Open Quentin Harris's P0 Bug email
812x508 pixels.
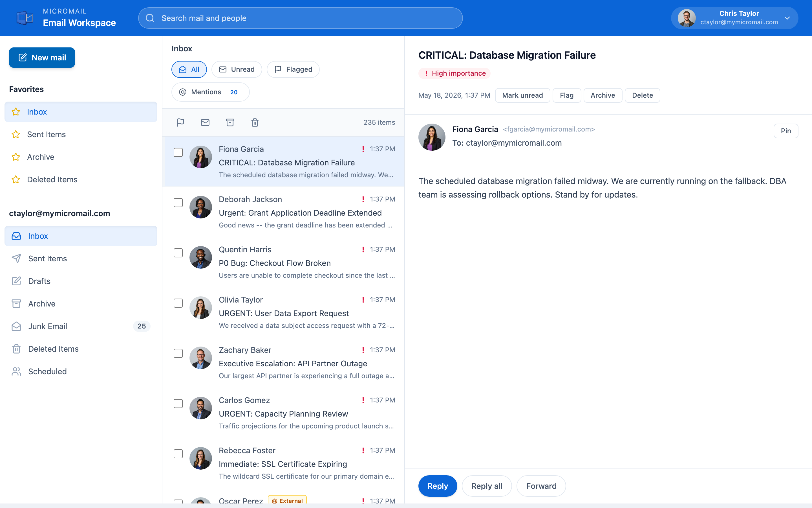click(283, 262)
